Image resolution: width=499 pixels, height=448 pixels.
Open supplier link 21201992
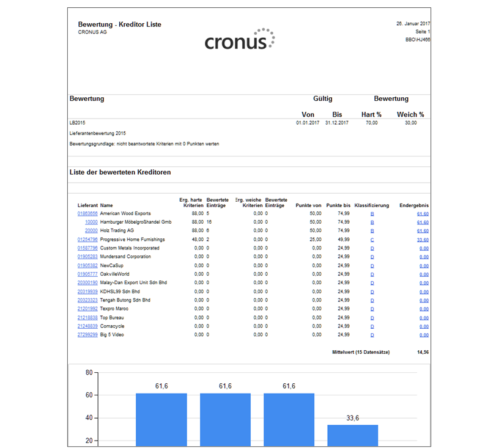point(87,309)
